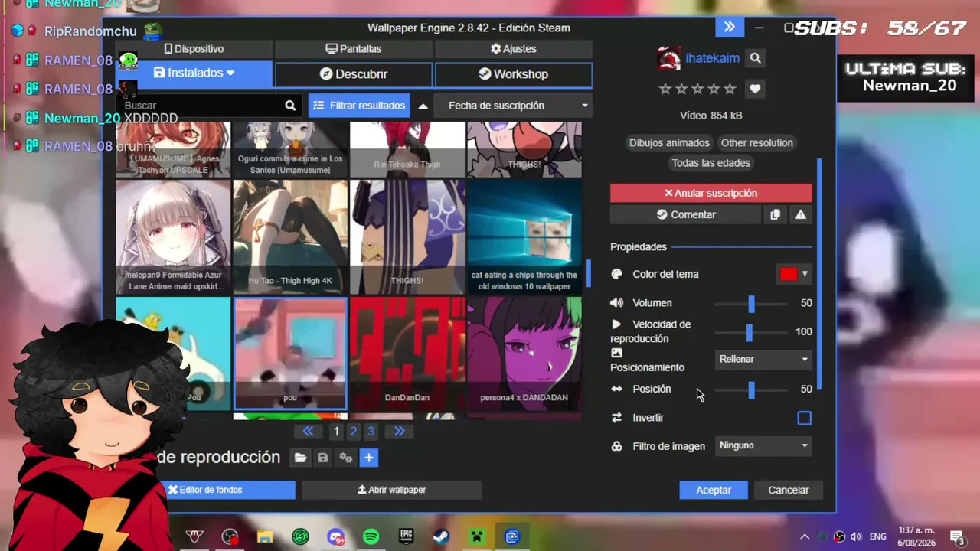Expand the Color del tema picker arrow
The height and width of the screenshot is (551, 980).
(805, 274)
